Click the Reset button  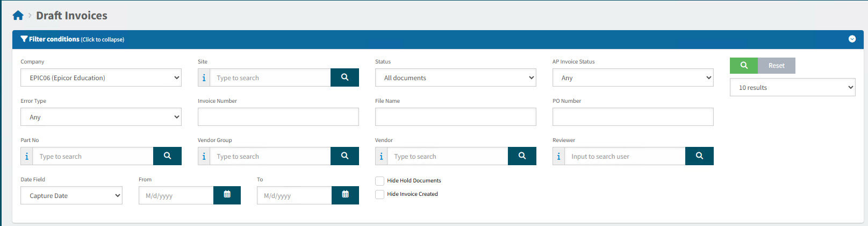click(776, 66)
